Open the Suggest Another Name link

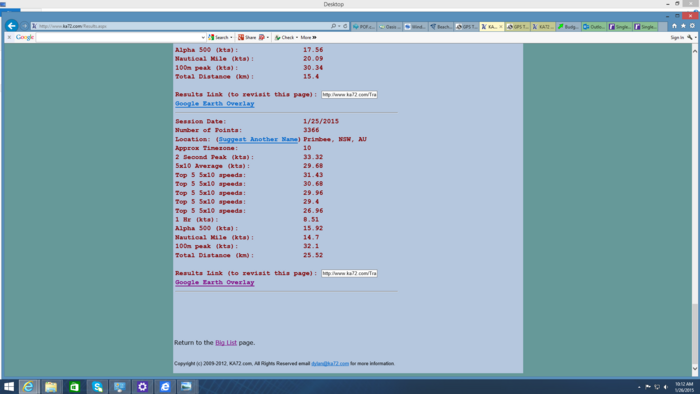258,139
